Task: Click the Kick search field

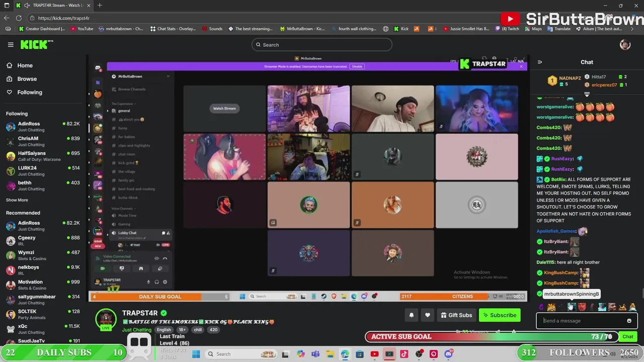Action: pos(321,45)
